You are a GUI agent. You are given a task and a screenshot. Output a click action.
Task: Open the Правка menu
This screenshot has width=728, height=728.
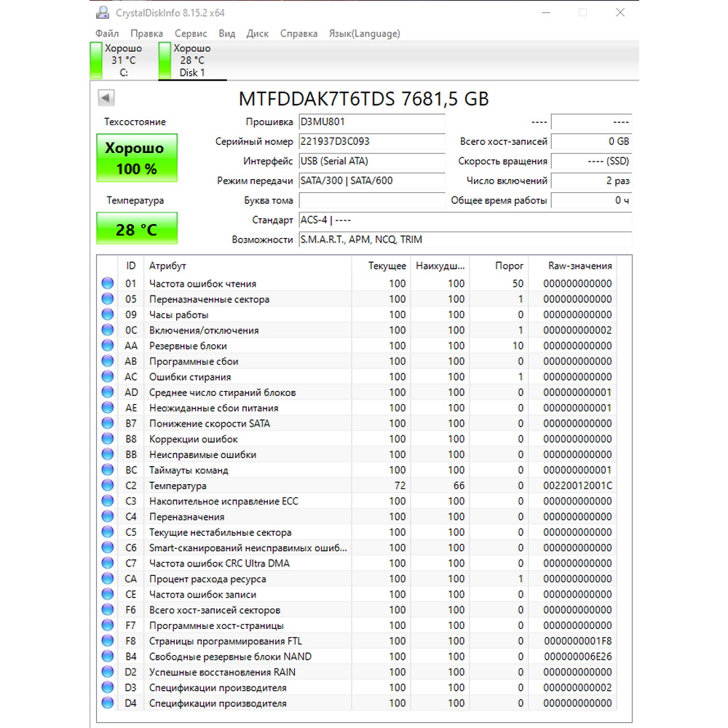[x=147, y=33]
